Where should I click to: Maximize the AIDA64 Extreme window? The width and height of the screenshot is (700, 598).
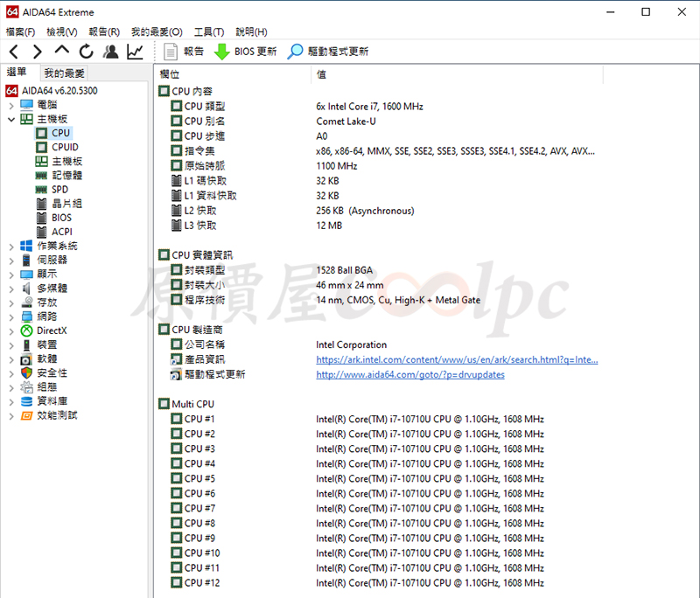[646, 12]
